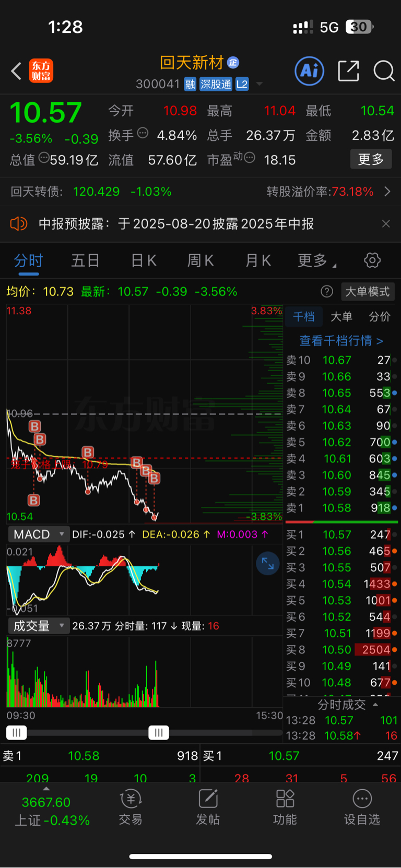Tap the 13:28 10.58 trade row

[x=342, y=735]
